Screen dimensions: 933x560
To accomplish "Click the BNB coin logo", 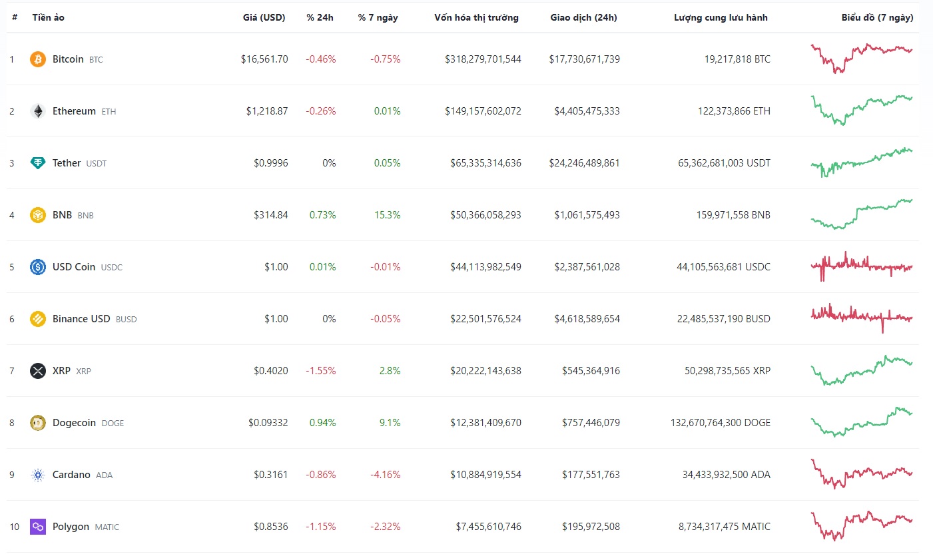I will tap(38, 215).
